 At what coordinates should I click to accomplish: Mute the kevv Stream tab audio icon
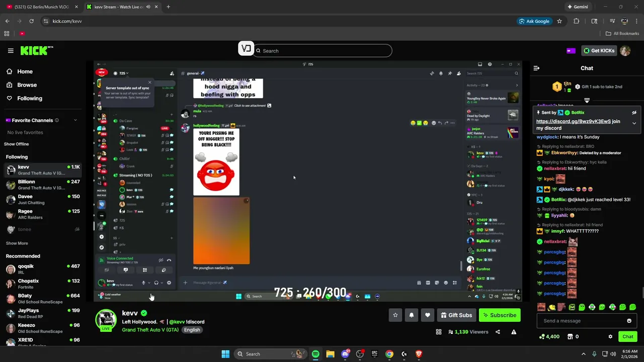pyautogui.click(x=148, y=7)
